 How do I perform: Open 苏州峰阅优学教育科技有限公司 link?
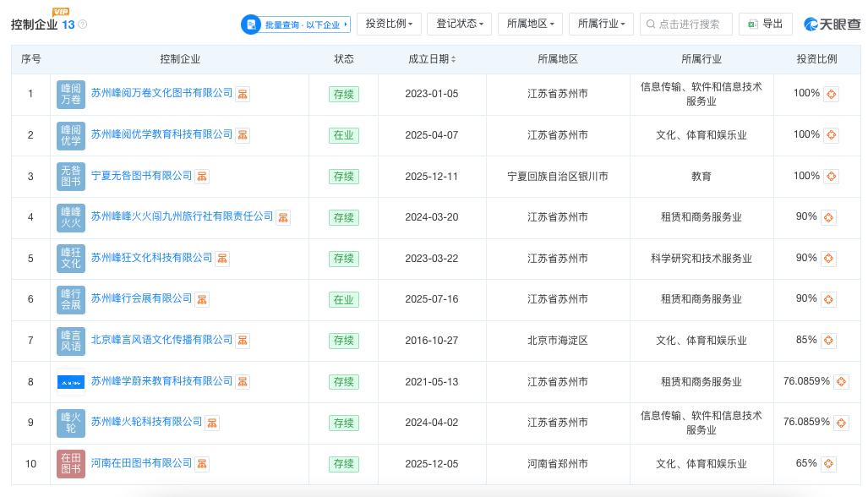point(161,134)
